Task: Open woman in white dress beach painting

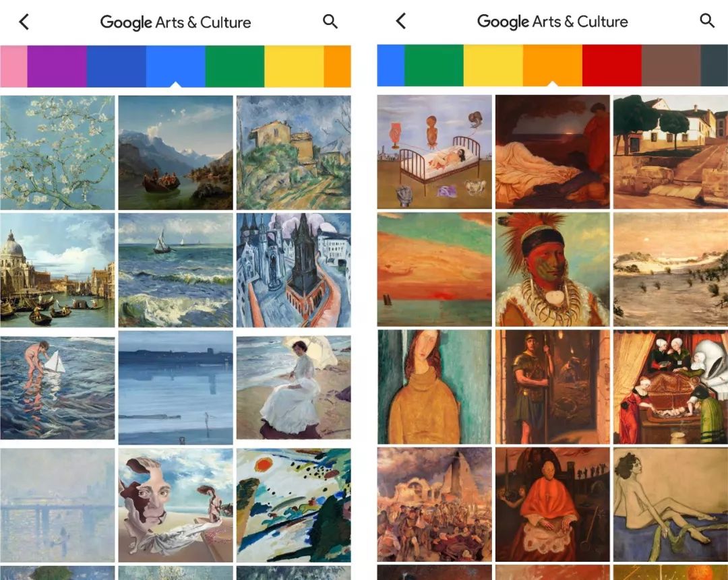Action: pyautogui.click(x=293, y=387)
